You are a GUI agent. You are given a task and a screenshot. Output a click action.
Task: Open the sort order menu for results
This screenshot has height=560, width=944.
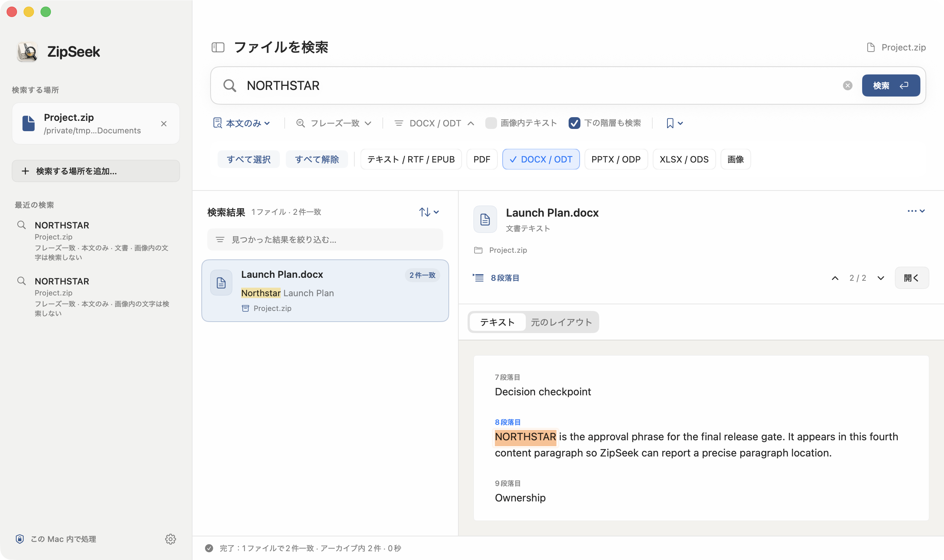coord(428,212)
